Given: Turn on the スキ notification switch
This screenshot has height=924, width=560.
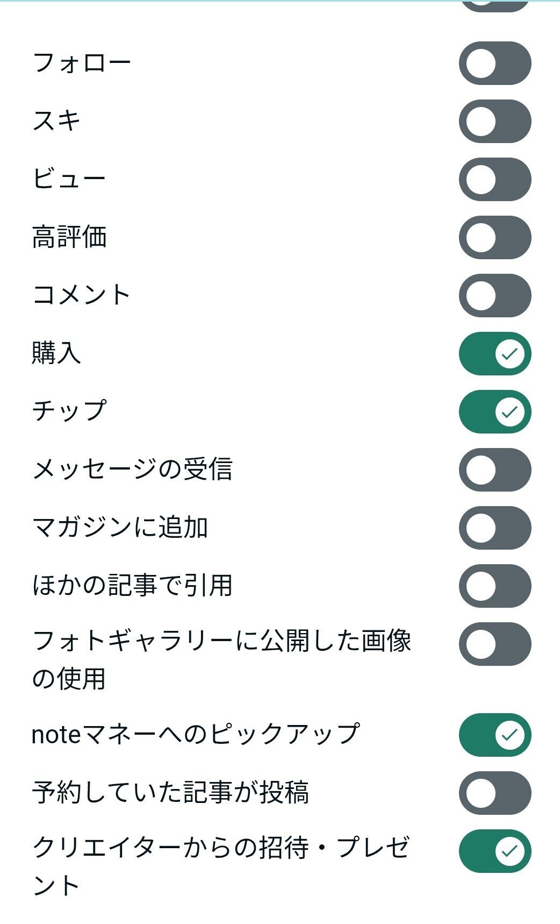Looking at the screenshot, I should click(494, 122).
